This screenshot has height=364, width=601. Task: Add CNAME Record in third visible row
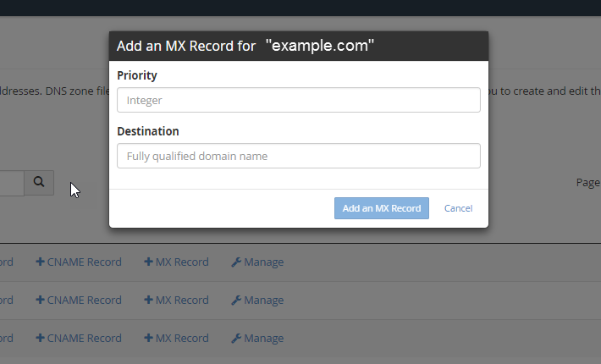tap(79, 339)
